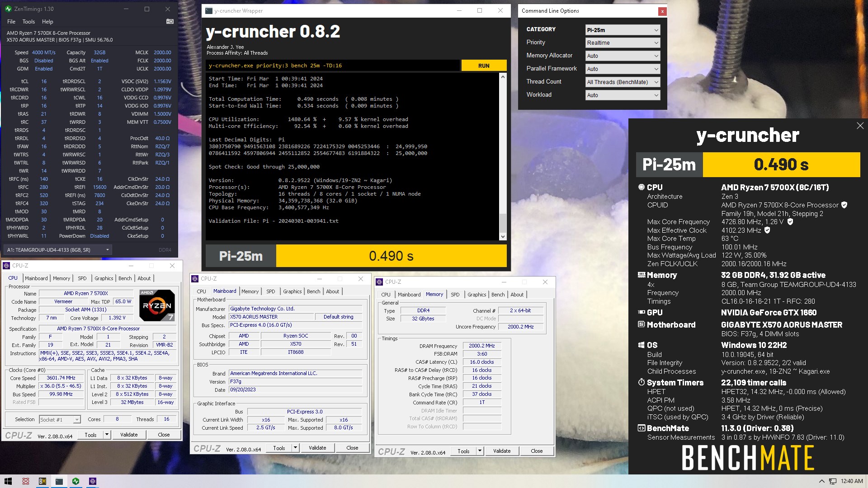The width and height of the screenshot is (868, 488).
Task: Click the System Timers clock icon
Action: pos(641,382)
